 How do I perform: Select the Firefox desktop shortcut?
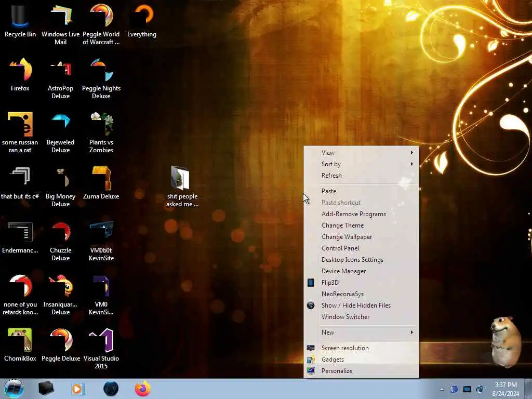[20, 75]
